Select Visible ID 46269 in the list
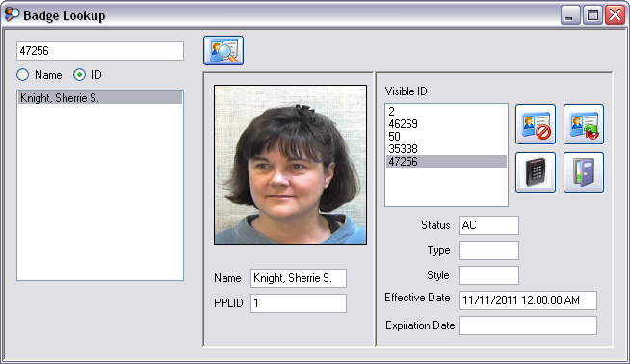630x364 pixels. click(446, 124)
